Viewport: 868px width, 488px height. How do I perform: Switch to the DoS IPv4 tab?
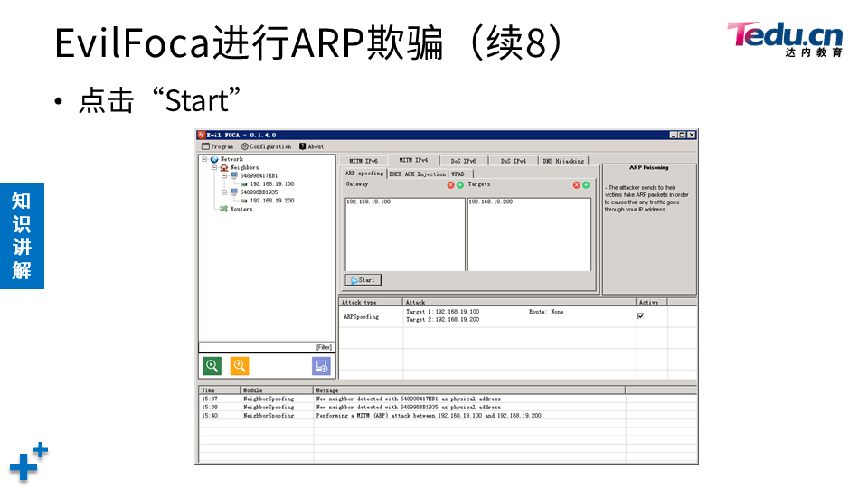pos(514,161)
